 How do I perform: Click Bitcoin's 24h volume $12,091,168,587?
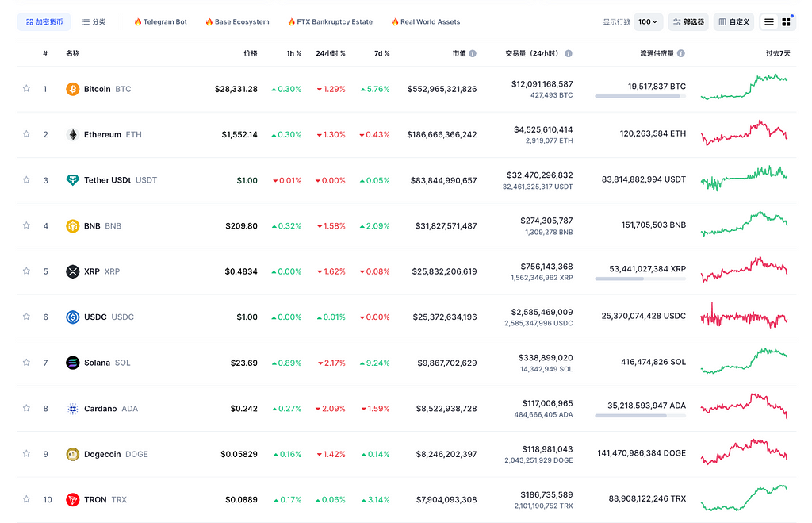point(542,84)
